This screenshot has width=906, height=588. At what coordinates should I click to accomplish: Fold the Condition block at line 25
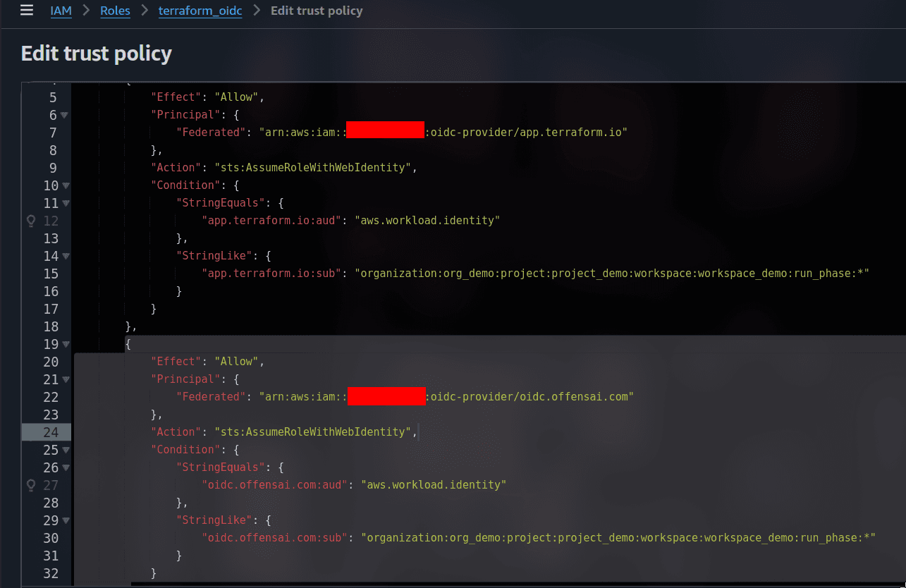coord(66,450)
